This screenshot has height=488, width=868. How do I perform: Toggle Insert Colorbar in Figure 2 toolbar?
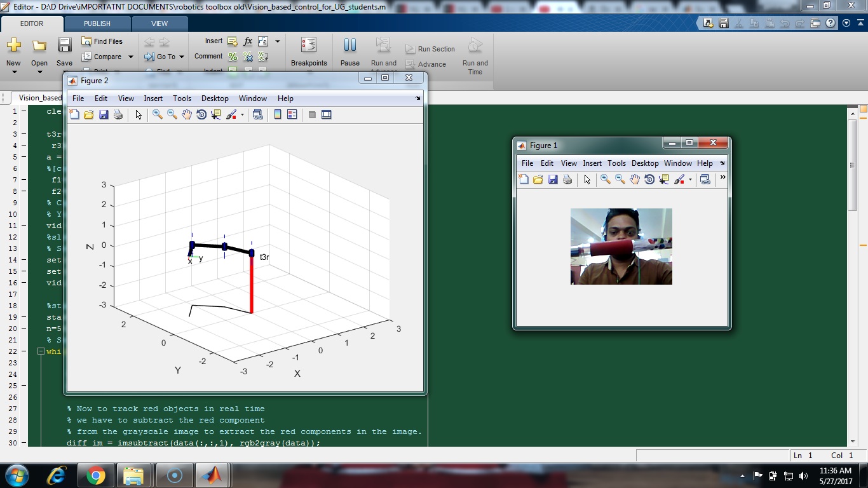click(x=278, y=115)
